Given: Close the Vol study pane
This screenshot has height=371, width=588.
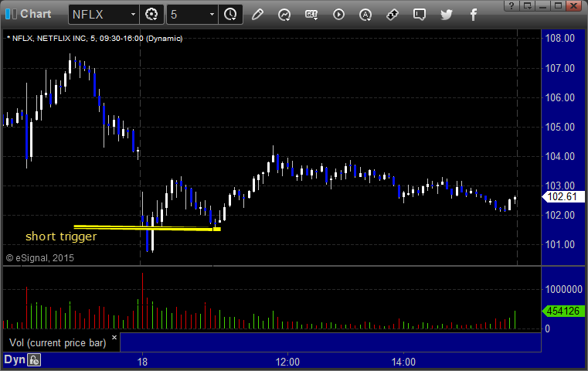Looking at the screenshot, I should coord(114,337).
